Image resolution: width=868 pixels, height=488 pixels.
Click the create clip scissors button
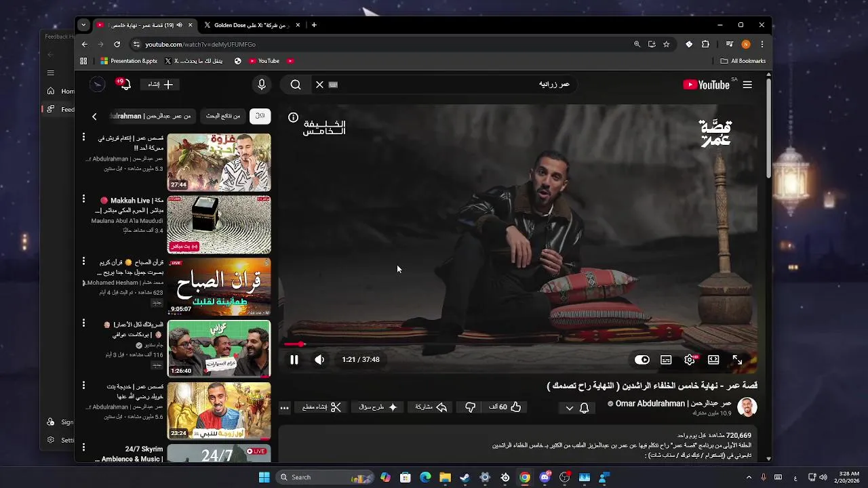point(321,407)
